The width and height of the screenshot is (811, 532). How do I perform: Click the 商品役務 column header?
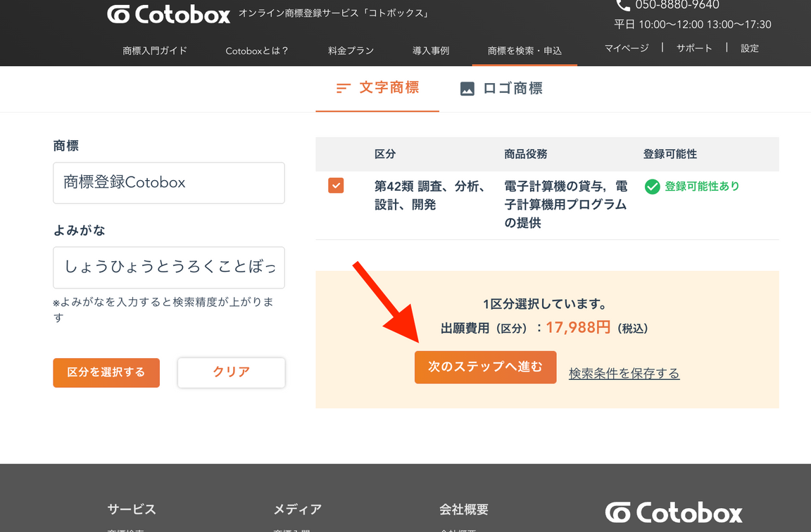(x=525, y=154)
